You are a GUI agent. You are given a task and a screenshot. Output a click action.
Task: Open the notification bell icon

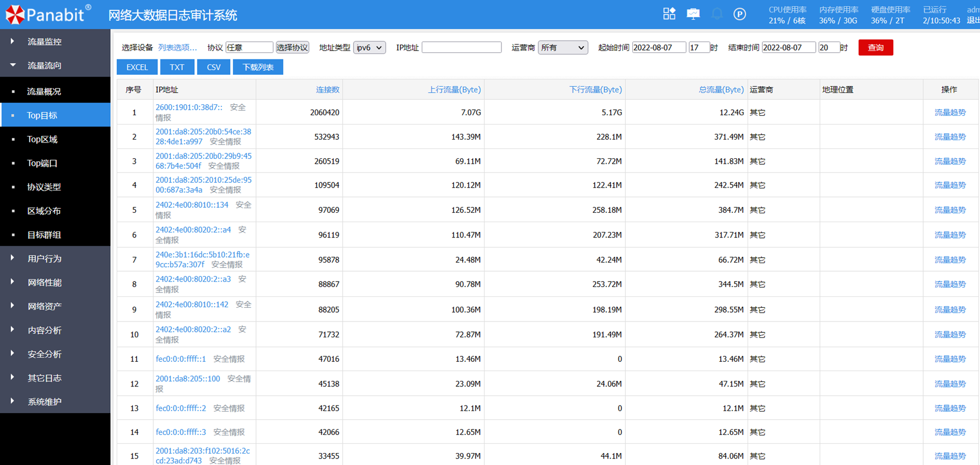tap(717, 14)
